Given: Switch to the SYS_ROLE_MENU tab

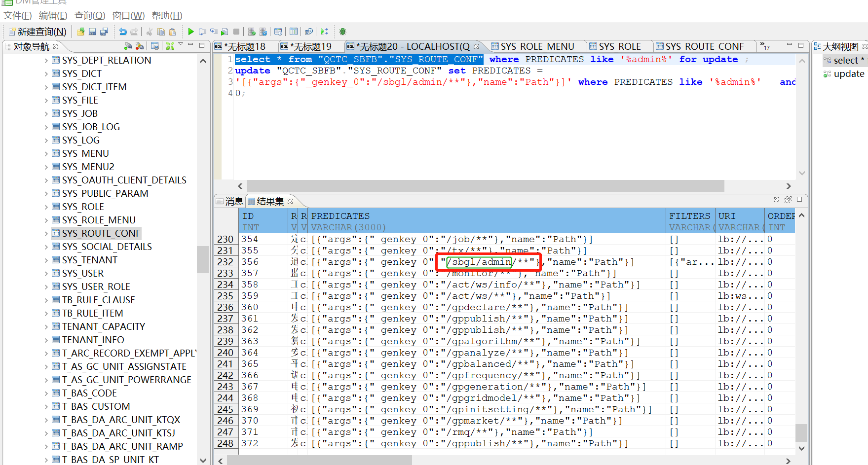Looking at the screenshot, I should tap(537, 46).
